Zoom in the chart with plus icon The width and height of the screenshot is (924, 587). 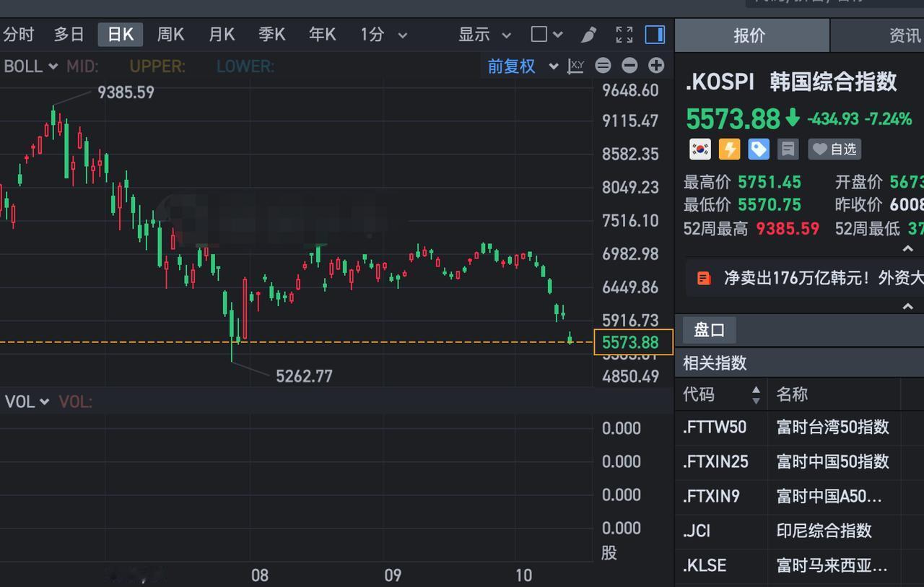[656, 66]
